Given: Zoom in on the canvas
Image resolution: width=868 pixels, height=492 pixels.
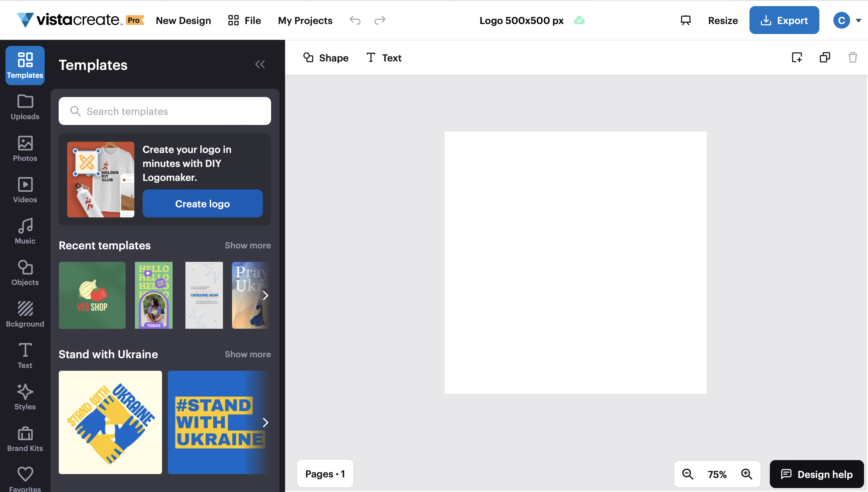Looking at the screenshot, I should (x=746, y=474).
